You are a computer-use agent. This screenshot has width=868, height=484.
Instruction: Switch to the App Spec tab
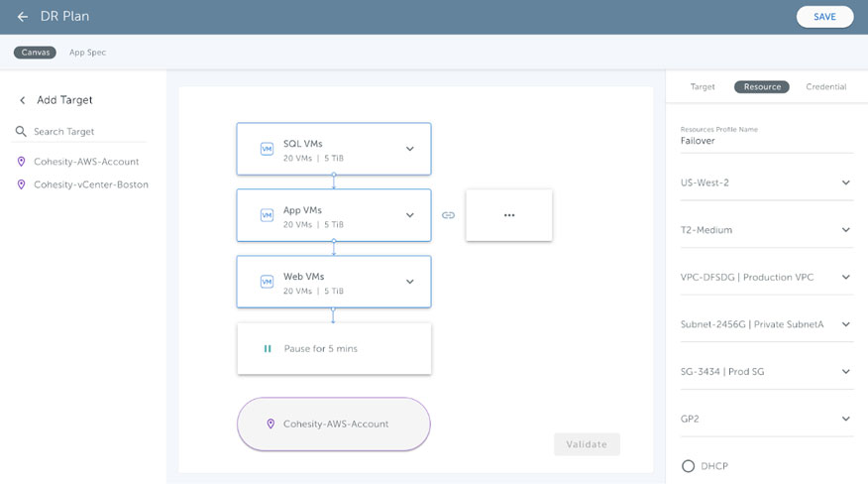[87, 53]
